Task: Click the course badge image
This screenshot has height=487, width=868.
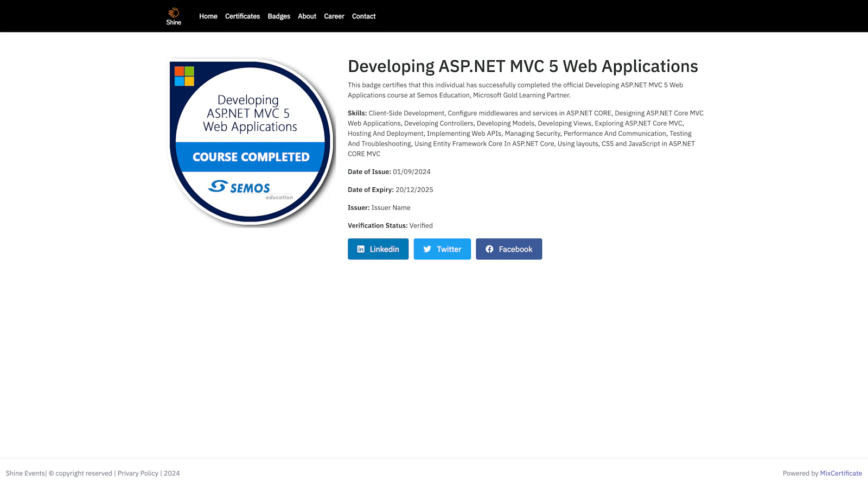Action: coord(251,142)
